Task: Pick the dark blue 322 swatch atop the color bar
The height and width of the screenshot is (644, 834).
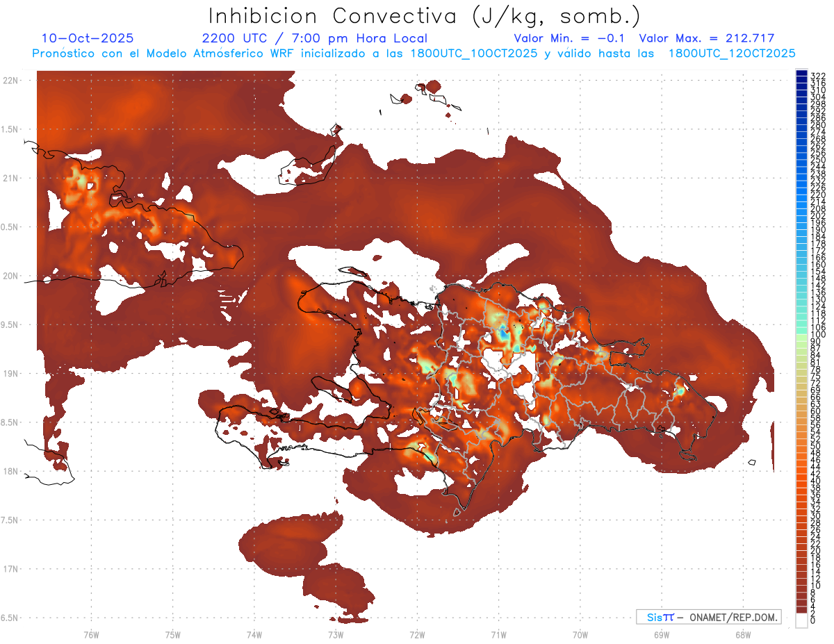Action: coord(801,74)
